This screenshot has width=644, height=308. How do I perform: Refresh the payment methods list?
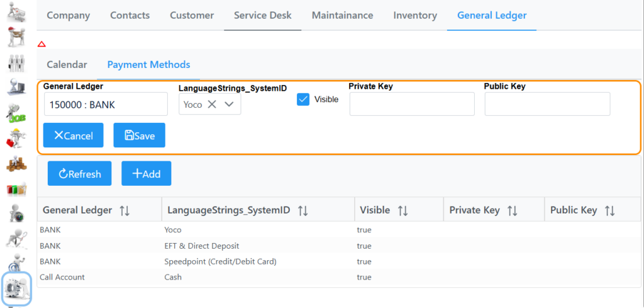point(79,174)
